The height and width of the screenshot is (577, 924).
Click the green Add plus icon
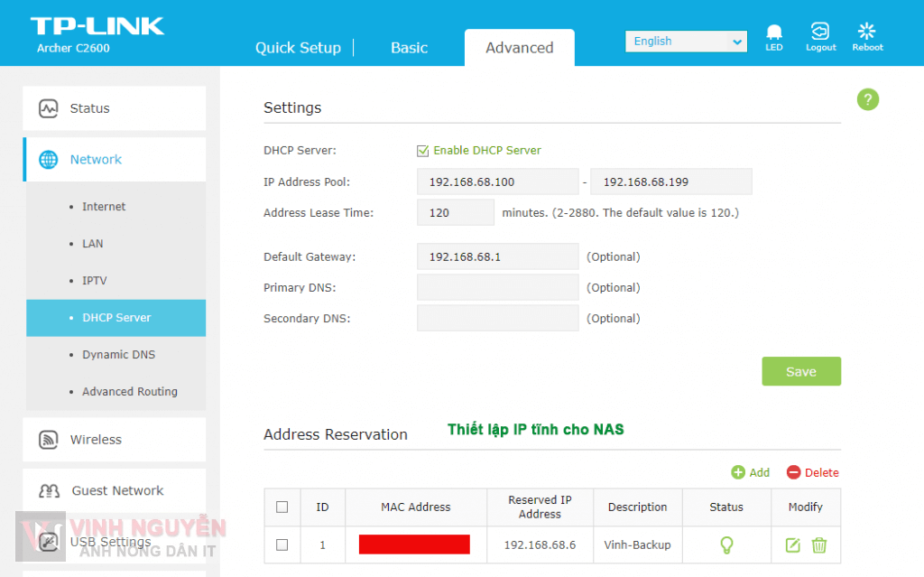(738, 472)
